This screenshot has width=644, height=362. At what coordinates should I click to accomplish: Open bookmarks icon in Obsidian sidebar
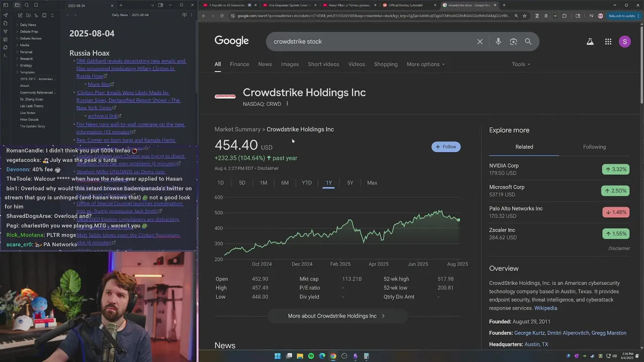(36, 5)
